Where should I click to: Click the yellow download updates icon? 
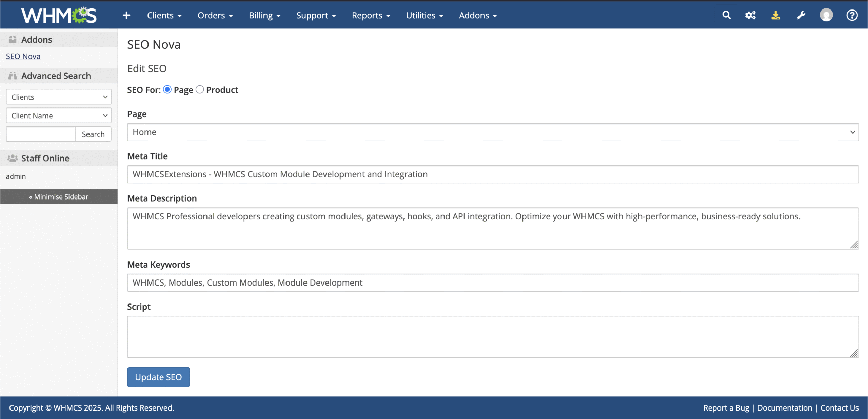[776, 15]
